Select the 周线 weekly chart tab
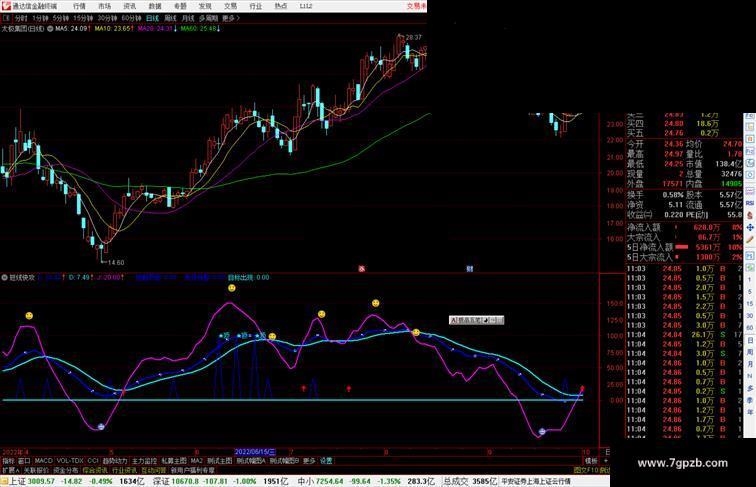The image size is (756, 487). 171,18
